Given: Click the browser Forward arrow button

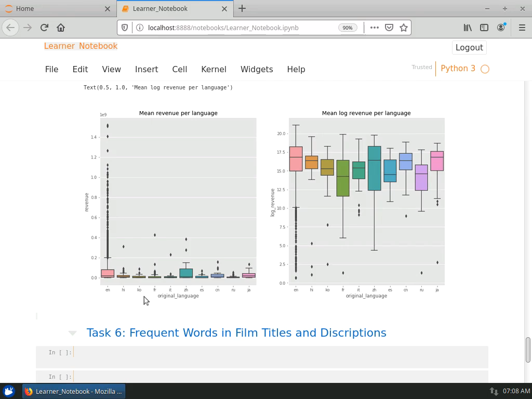Looking at the screenshot, I should point(28,28).
